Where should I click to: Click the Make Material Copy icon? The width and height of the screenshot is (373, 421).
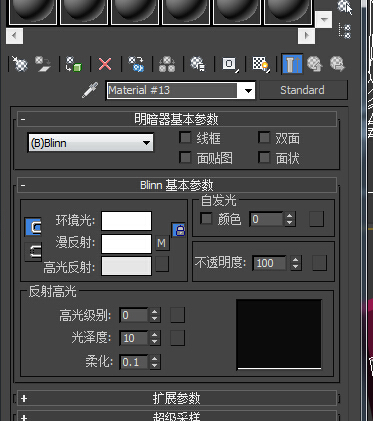coord(136,63)
